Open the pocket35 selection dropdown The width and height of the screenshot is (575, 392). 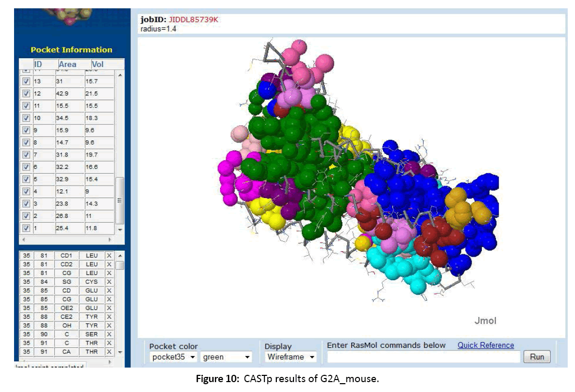click(x=173, y=357)
